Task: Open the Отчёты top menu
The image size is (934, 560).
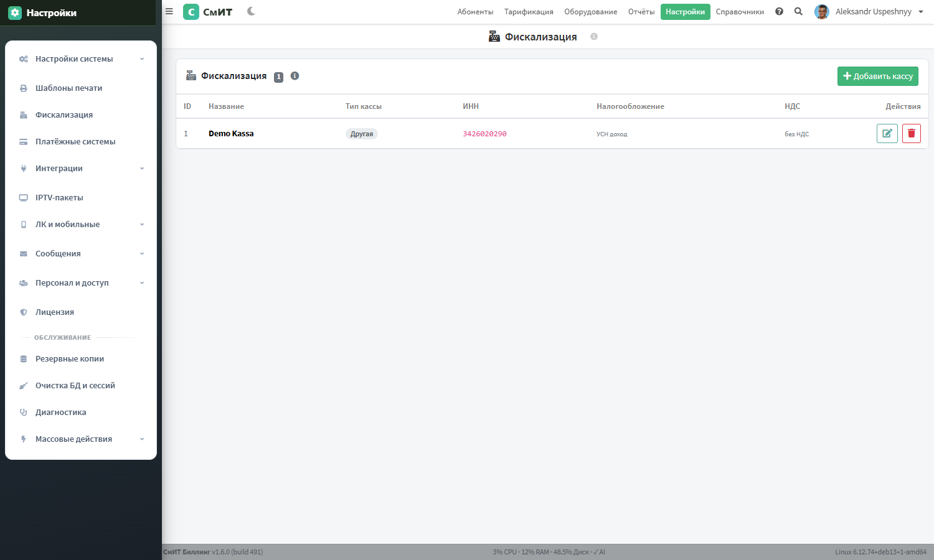Action: [x=641, y=12]
